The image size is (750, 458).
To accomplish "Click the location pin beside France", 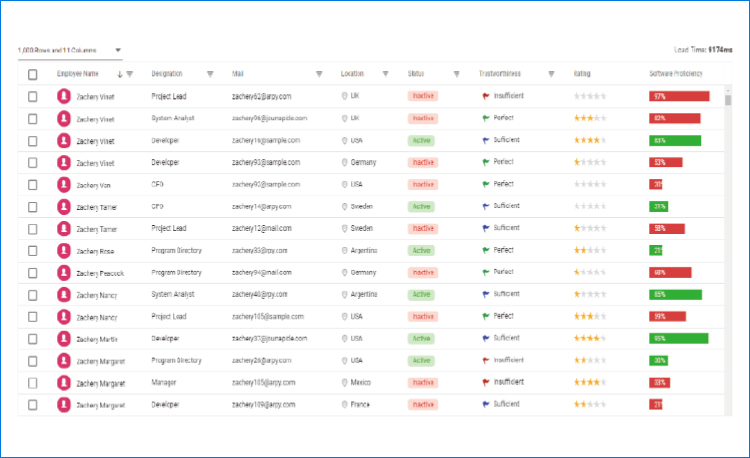I will (x=344, y=404).
